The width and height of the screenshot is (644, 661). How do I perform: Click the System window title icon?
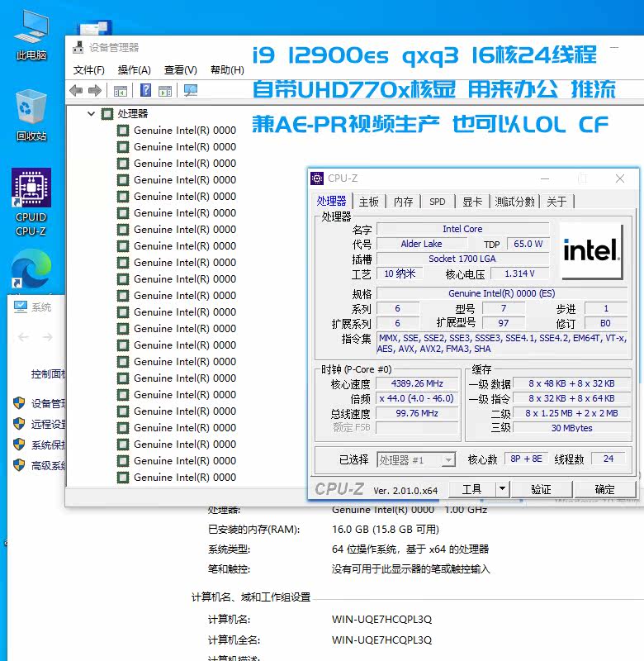(20, 307)
